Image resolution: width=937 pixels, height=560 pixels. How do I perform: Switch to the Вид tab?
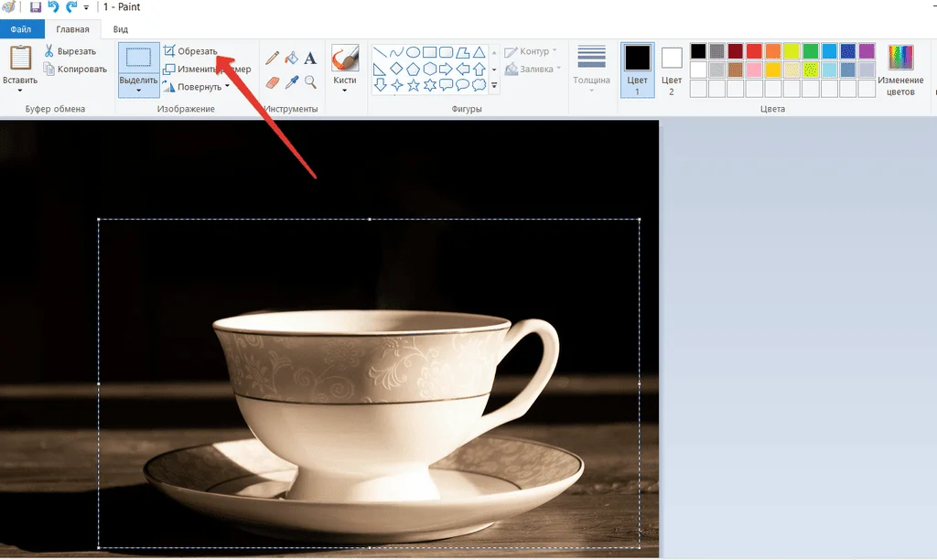click(121, 29)
